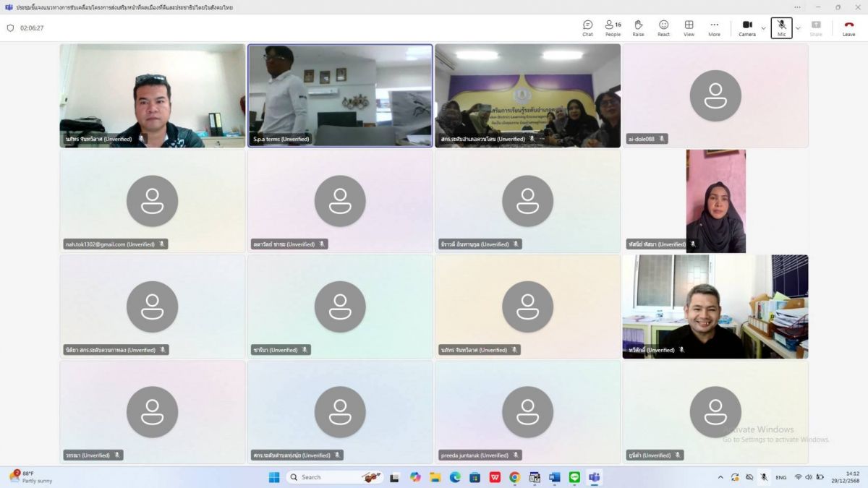
Task: Open the Chat panel
Action: (587, 27)
